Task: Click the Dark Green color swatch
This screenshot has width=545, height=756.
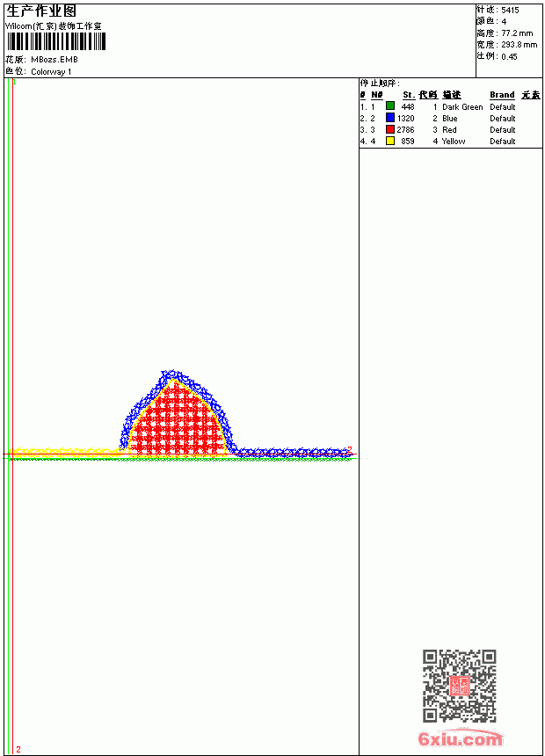Action: (390, 106)
